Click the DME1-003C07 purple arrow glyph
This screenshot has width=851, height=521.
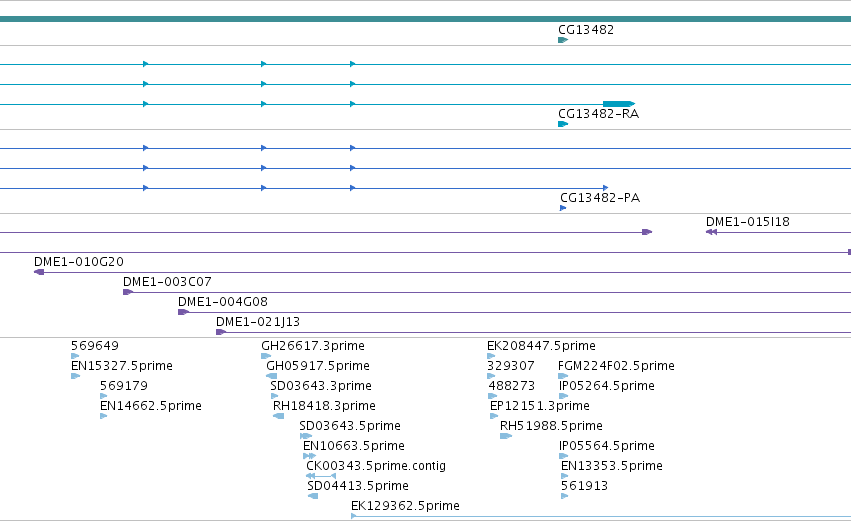[x=128, y=292]
